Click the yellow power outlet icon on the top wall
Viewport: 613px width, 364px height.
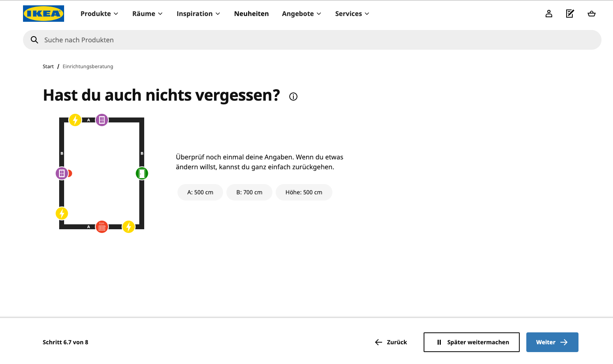75,120
